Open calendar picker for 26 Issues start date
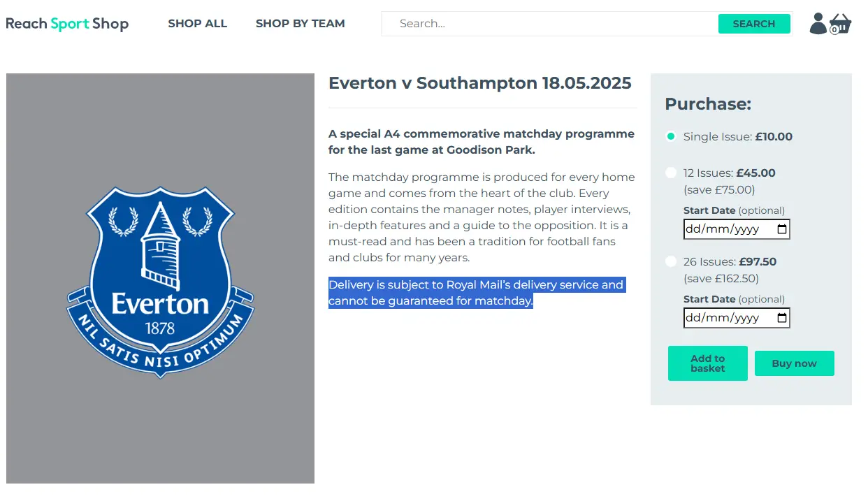Viewport: 868px width, 501px height. click(x=782, y=318)
